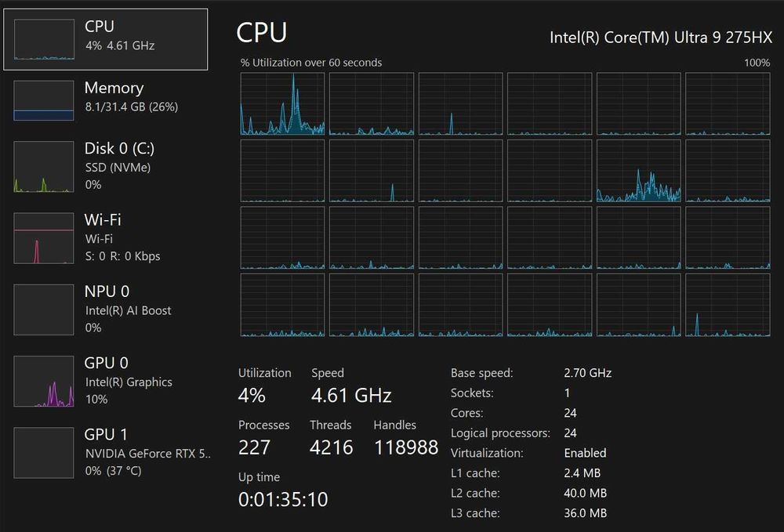Viewport: 784px width, 532px height.
Task: Click the Processes count 227
Action: tap(255, 447)
